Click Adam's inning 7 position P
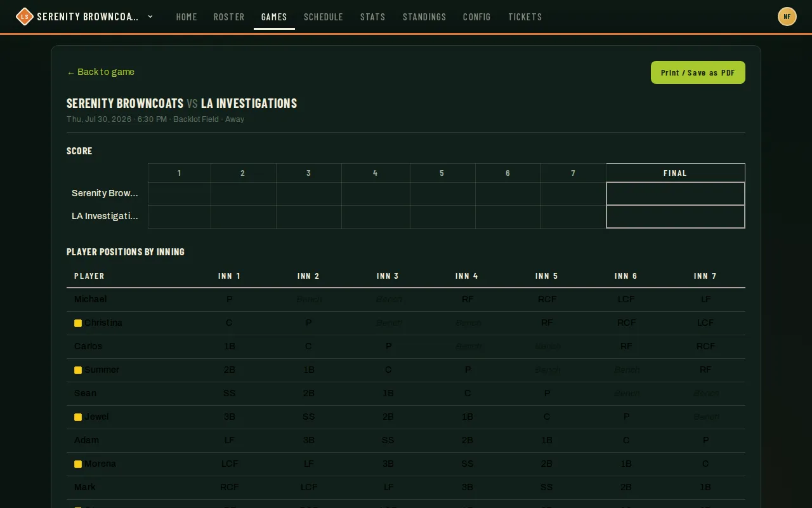Image resolution: width=812 pixels, height=508 pixels. pos(705,440)
